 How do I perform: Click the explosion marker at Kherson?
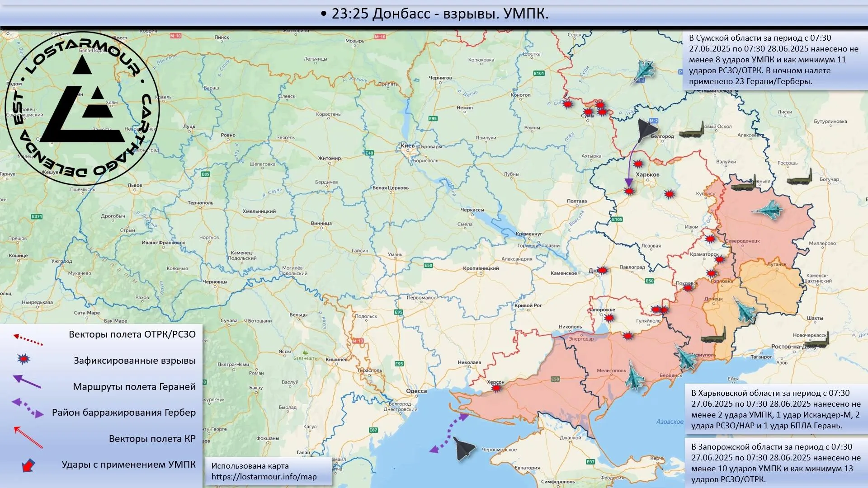click(x=496, y=388)
